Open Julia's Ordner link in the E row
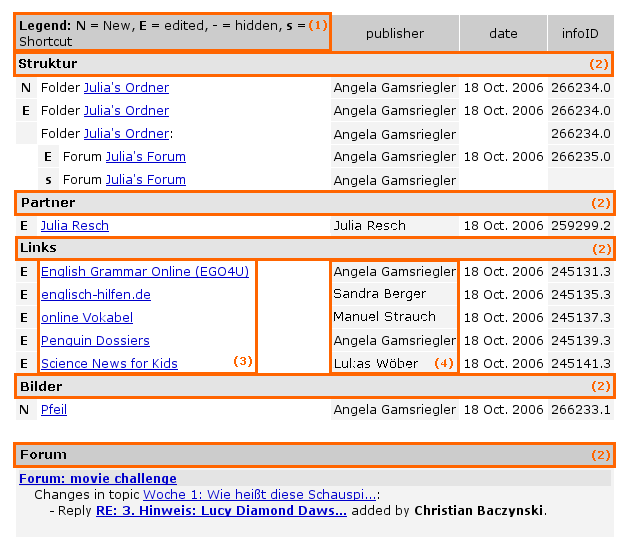The height and width of the screenshot is (548, 626). tap(126, 111)
